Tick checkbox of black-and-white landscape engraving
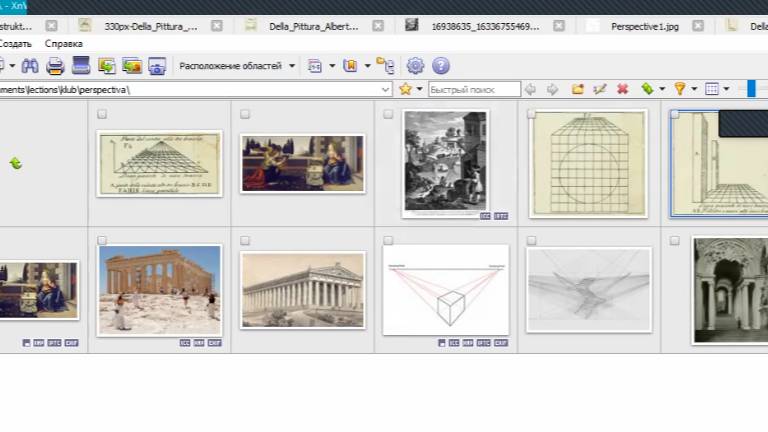Image resolution: width=768 pixels, height=432 pixels. click(x=388, y=114)
